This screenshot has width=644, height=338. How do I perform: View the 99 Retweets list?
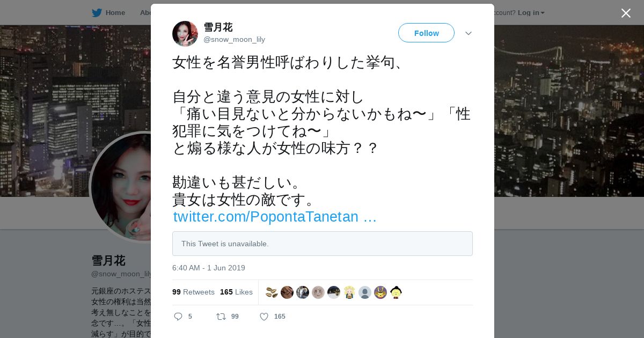coord(193,292)
